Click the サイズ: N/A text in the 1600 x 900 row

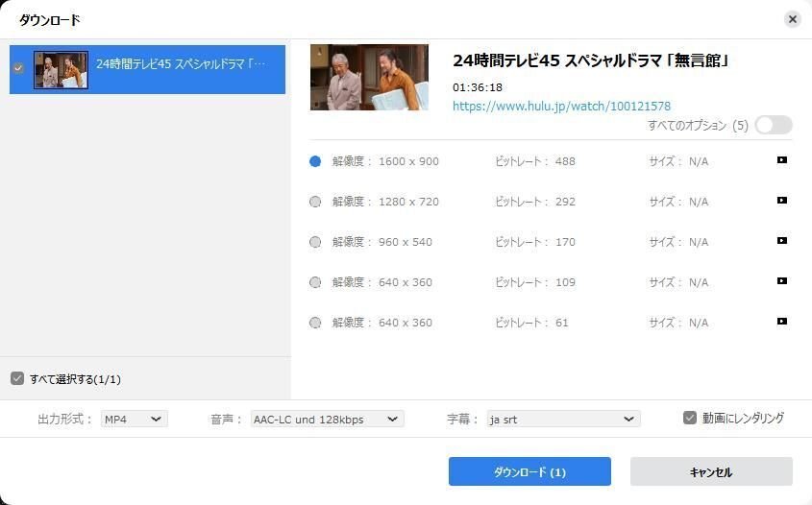(x=678, y=161)
